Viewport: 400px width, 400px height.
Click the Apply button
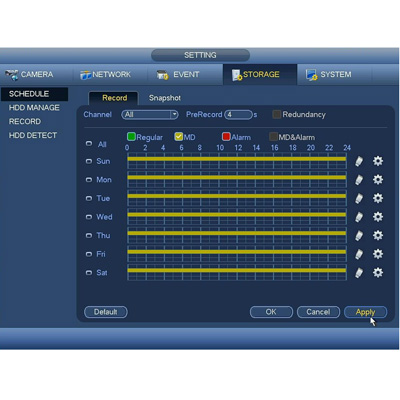365,312
